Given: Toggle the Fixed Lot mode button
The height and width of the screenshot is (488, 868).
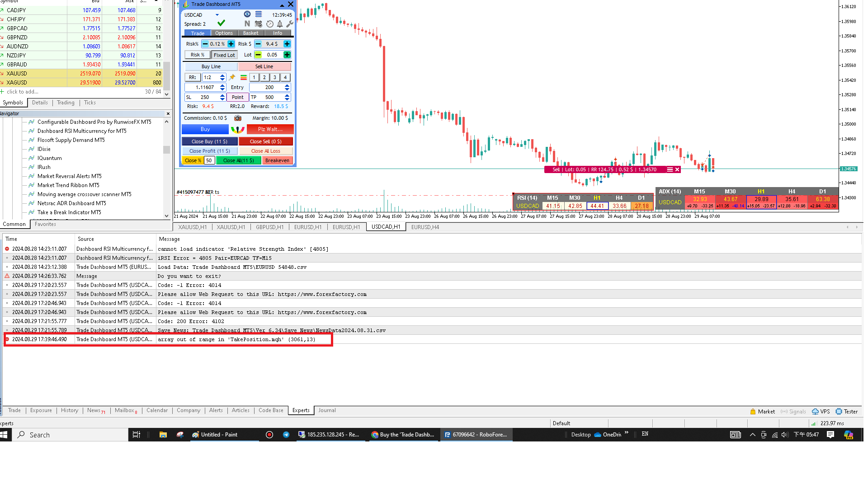Looking at the screenshot, I should pos(224,55).
